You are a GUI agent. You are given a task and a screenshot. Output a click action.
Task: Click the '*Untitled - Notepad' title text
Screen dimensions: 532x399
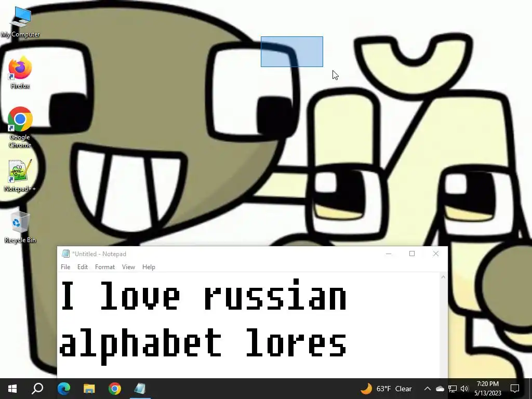pos(99,254)
